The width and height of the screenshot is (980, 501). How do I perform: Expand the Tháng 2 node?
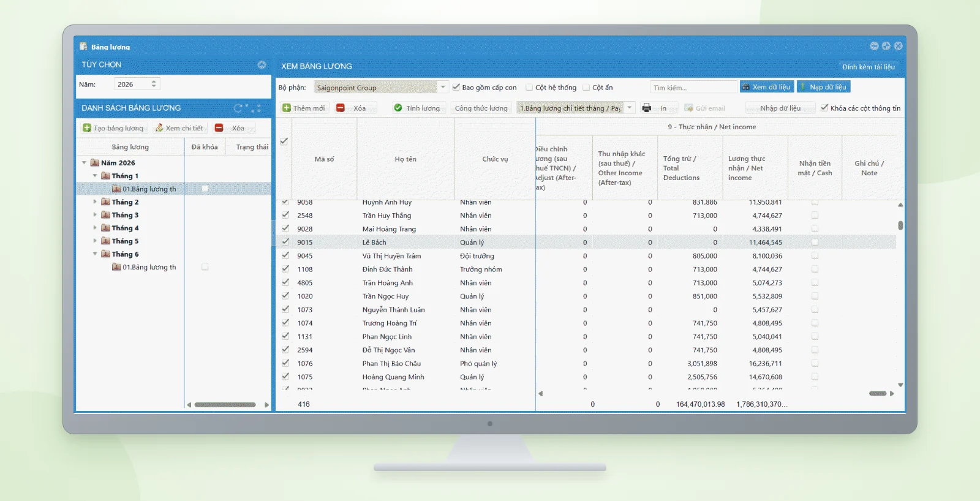point(95,202)
